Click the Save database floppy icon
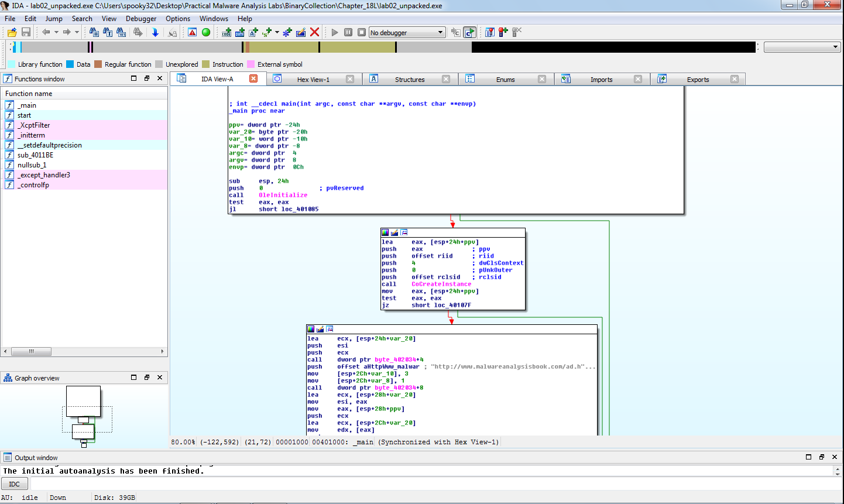 pyautogui.click(x=26, y=32)
